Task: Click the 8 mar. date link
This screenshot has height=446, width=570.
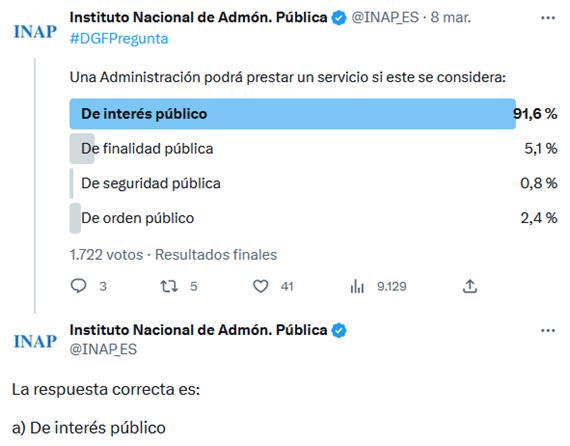Action: click(x=451, y=17)
